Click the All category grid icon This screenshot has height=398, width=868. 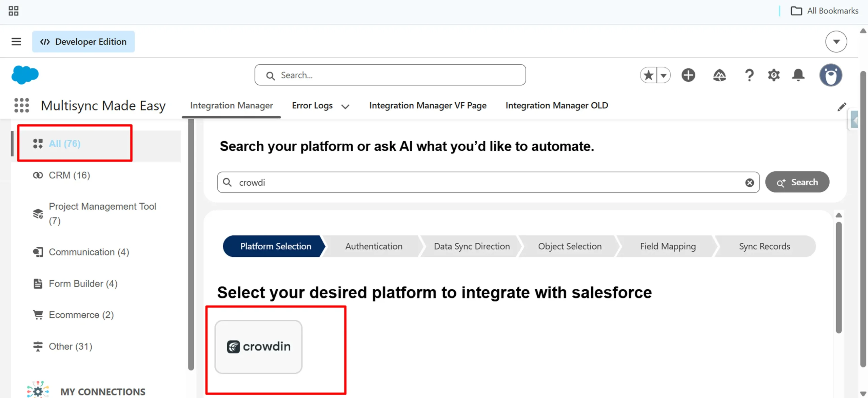[38, 144]
